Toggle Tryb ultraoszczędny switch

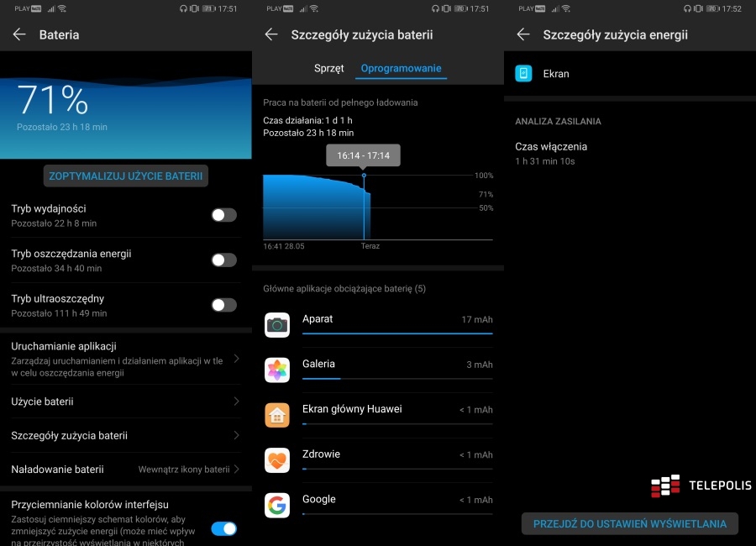click(x=223, y=305)
